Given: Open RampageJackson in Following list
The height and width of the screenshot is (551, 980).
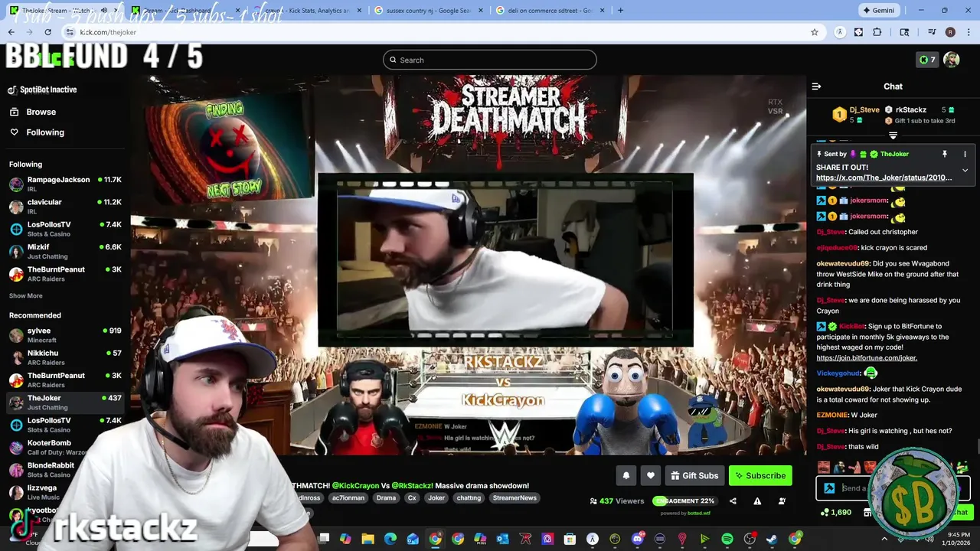Looking at the screenshot, I should [65, 184].
